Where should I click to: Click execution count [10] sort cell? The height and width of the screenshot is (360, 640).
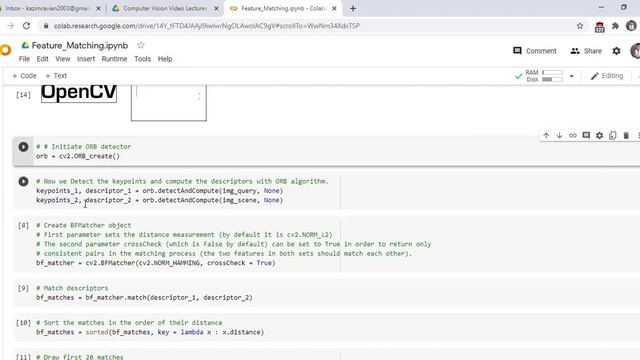pyautogui.click(x=23, y=323)
